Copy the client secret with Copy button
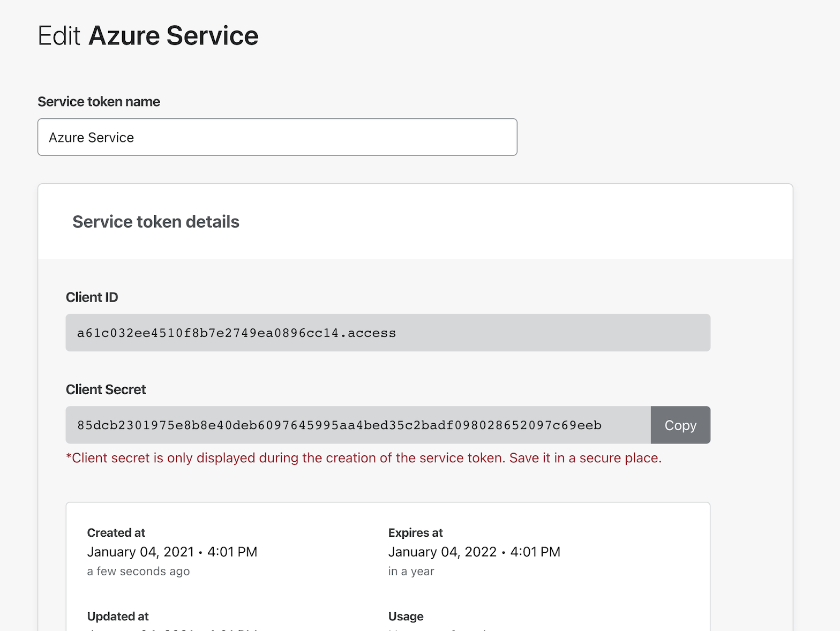Screen dimensions: 840x631 pyautogui.click(x=680, y=425)
